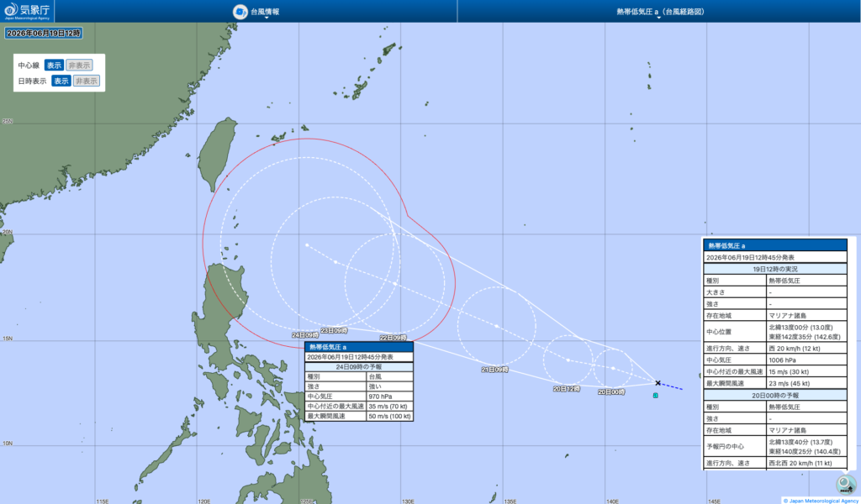Click the Japan Meteorological Agency logo
The image size is (861, 504).
tap(28, 11)
